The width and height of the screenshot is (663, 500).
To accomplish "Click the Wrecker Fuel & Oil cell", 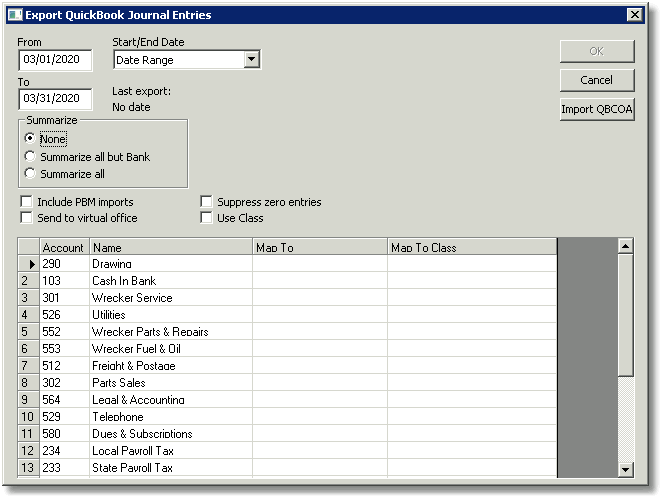I will [171, 349].
